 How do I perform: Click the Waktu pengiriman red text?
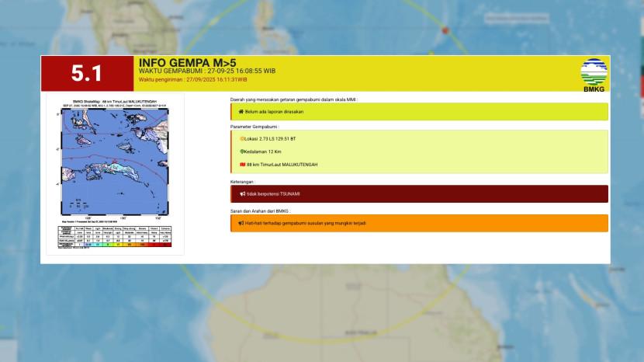tap(192, 79)
